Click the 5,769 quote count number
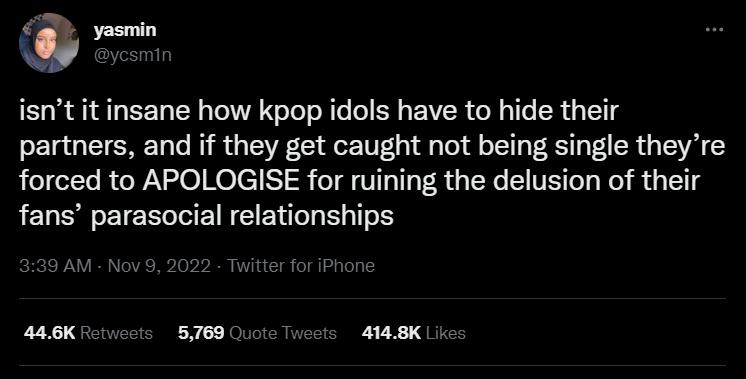Screen dimensions: 746x379 (201, 333)
